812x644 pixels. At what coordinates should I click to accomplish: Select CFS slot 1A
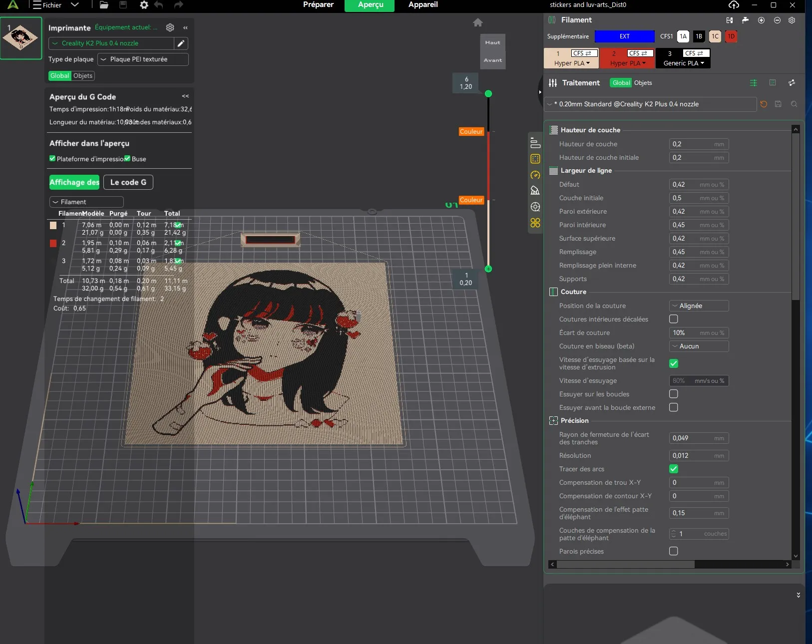[683, 36]
